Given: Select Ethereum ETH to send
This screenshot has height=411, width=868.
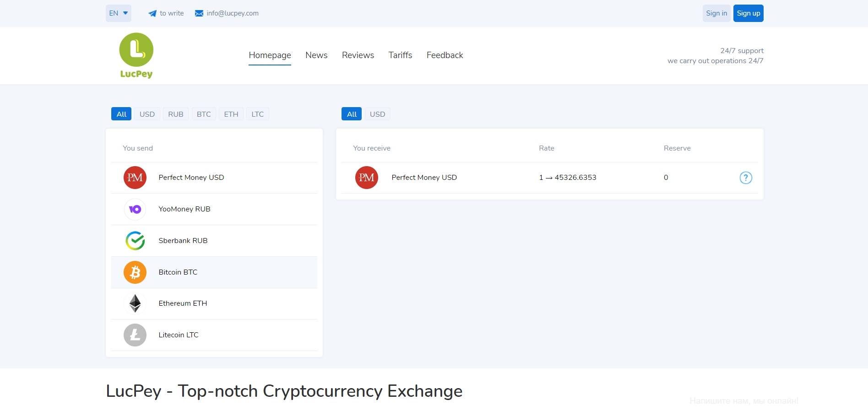Looking at the screenshot, I should pyautogui.click(x=214, y=303).
